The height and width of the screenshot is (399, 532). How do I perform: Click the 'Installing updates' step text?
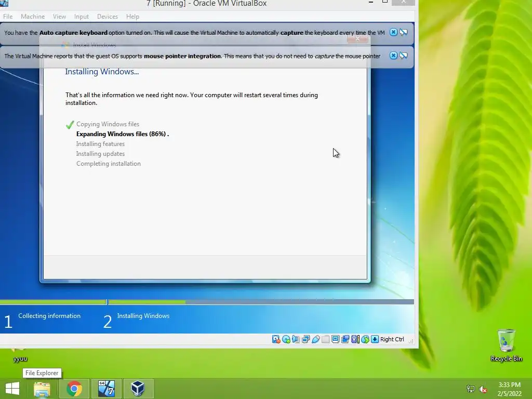coord(100,154)
